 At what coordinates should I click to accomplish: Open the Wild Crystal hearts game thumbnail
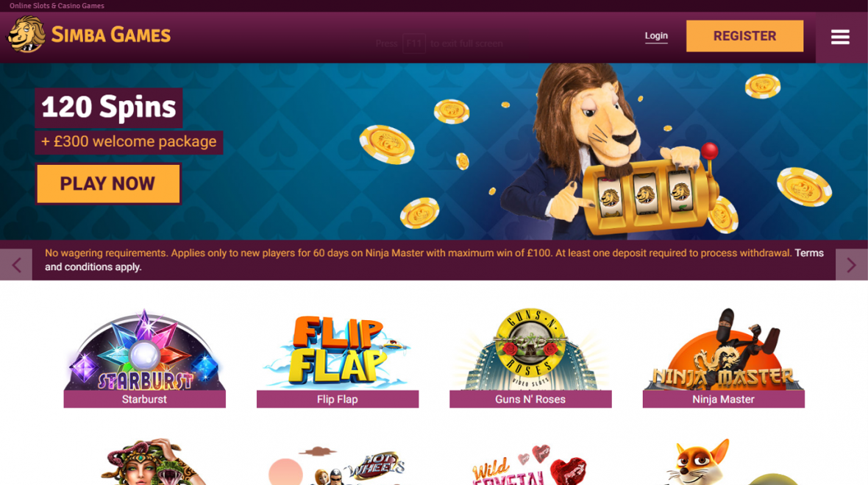click(530, 464)
